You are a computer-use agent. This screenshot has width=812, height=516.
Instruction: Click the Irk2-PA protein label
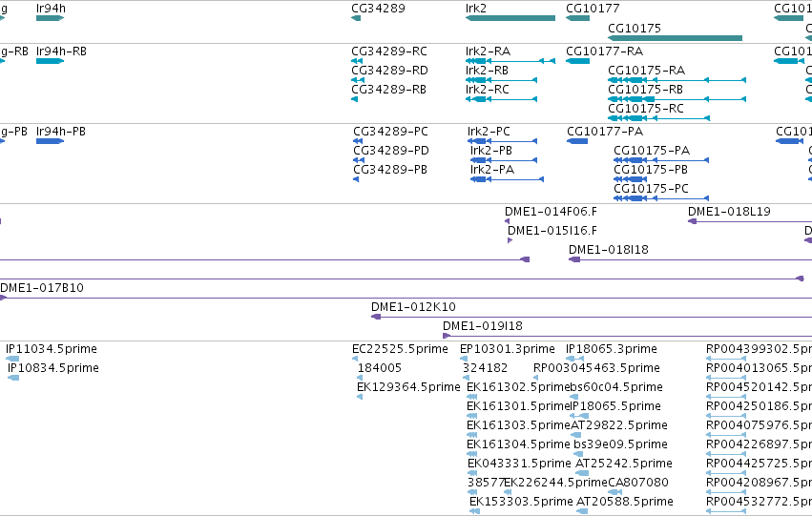[492, 170]
